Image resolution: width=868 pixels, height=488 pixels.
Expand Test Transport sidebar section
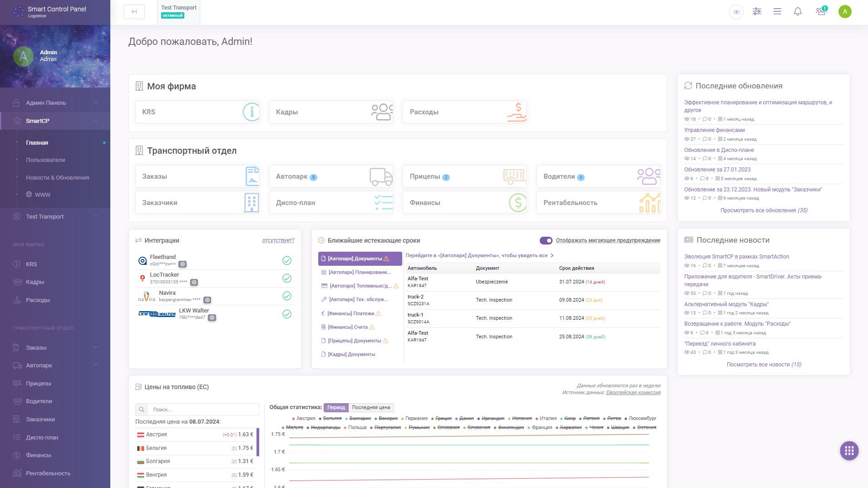[55, 217]
